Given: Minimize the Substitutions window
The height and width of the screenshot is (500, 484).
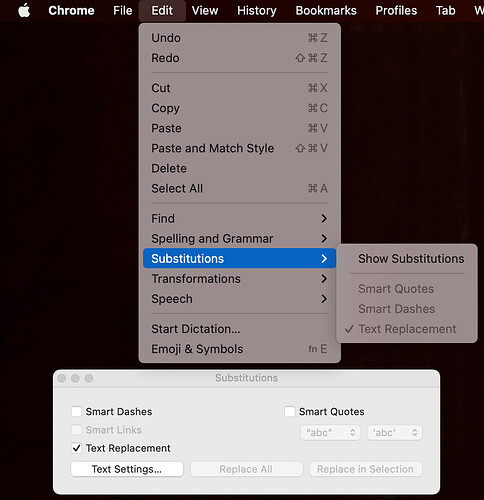Looking at the screenshot, I should [75, 378].
